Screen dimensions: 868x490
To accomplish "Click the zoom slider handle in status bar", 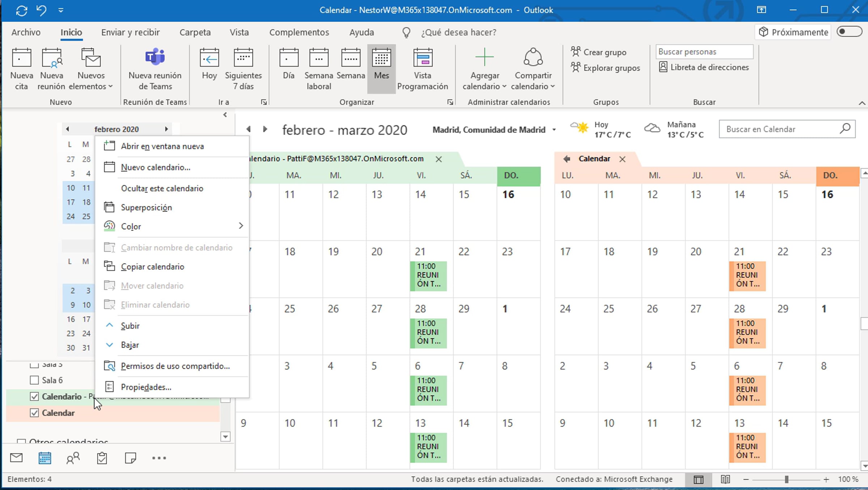I will pos(786,479).
